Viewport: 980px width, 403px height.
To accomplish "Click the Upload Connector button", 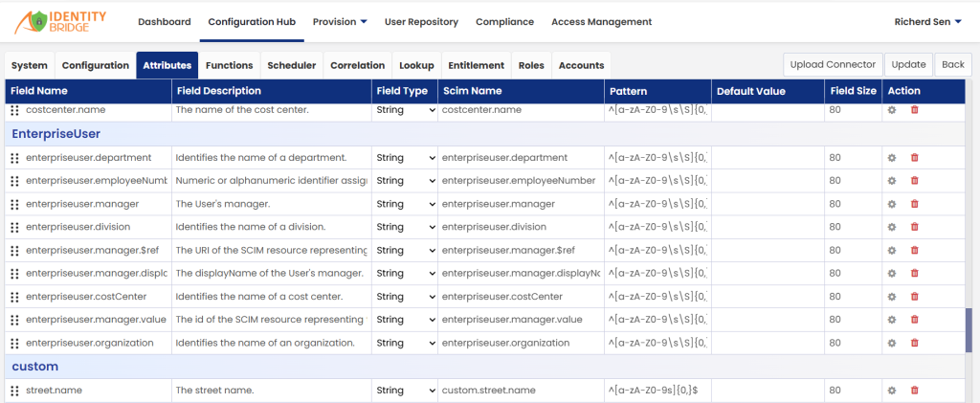I will coord(833,64).
